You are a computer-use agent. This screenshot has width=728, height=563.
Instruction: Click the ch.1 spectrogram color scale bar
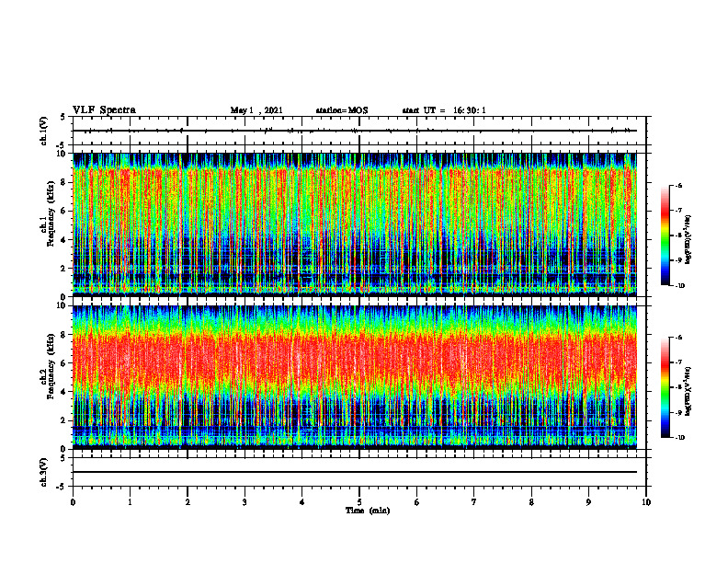click(x=665, y=236)
